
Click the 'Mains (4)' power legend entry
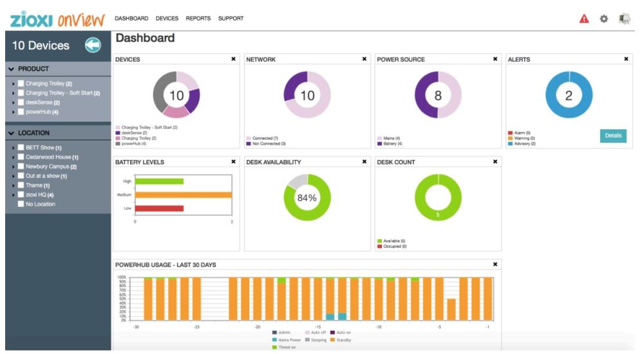[x=388, y=138]
